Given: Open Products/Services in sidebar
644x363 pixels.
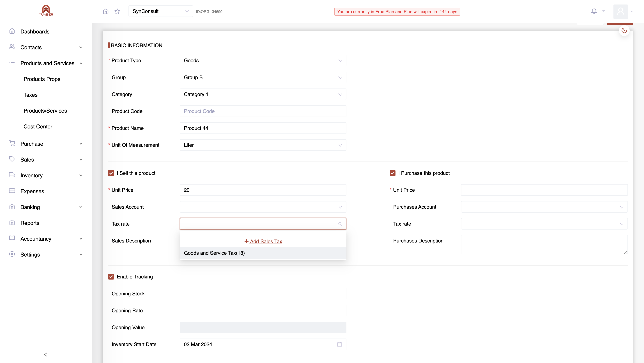Looking at the screenshot, I should 45,111.
